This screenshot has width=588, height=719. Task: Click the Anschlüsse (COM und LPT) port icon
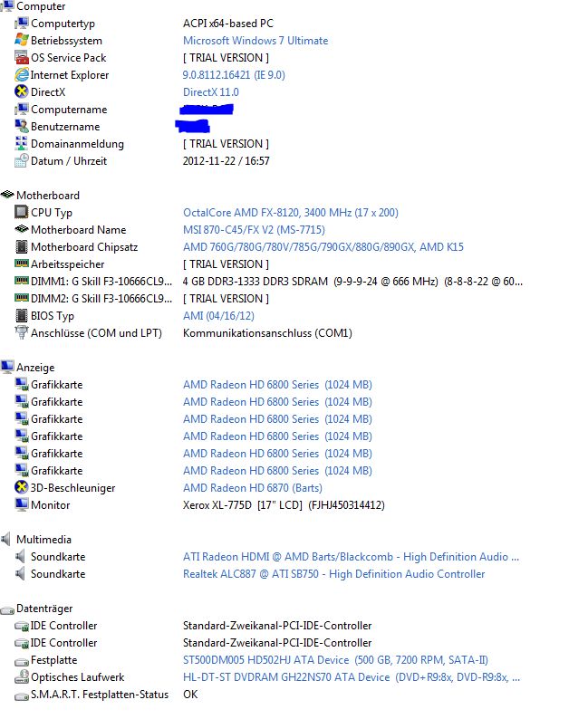(21, 332)
